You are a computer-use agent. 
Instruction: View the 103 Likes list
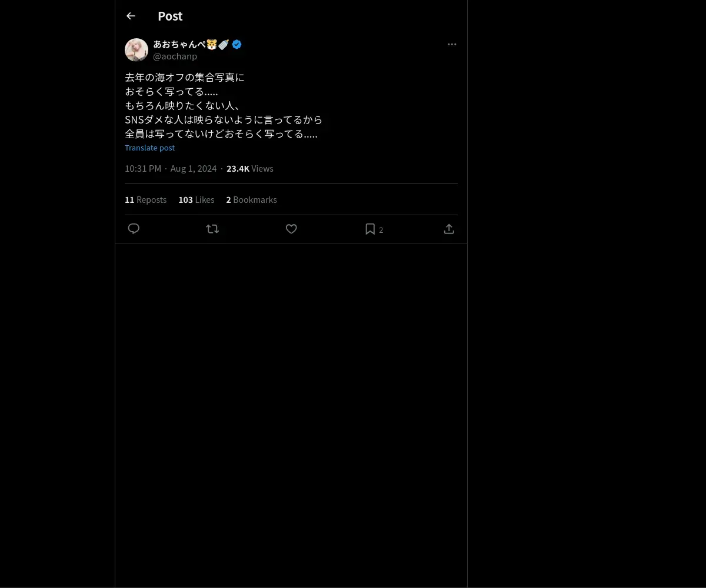pyautogui.click(x=197, y=200)
